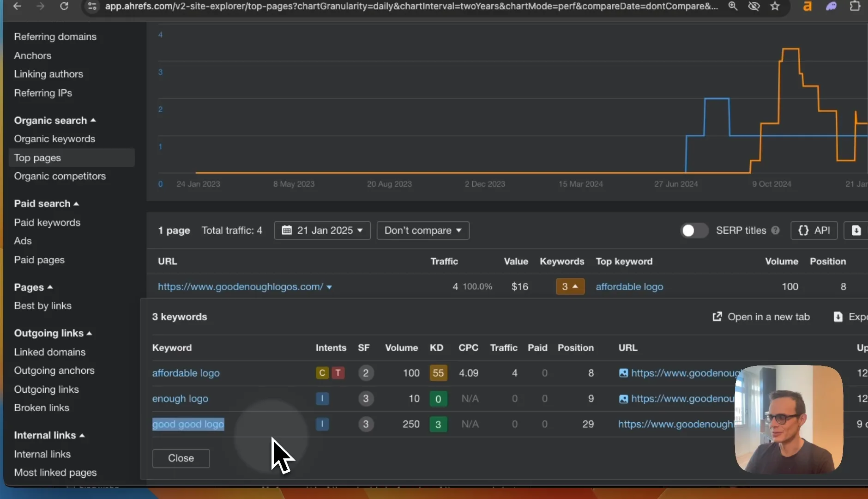Screen dimensions: 868x499
Task: Open the Don't compare dropdown
Action: coord(423,230)
